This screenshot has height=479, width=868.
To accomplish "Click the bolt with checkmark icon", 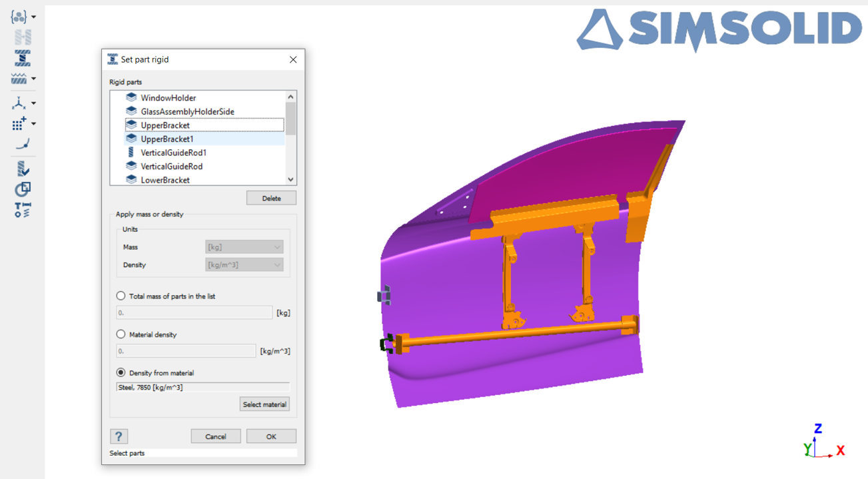I will click(22, 169).
